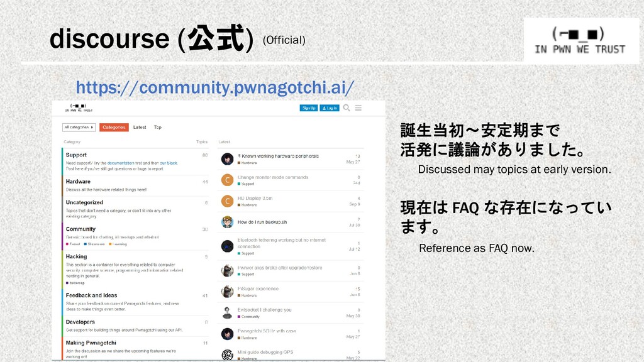
Task: Open the bettercap subcategory under Hacking
Action: click(75, 283)
